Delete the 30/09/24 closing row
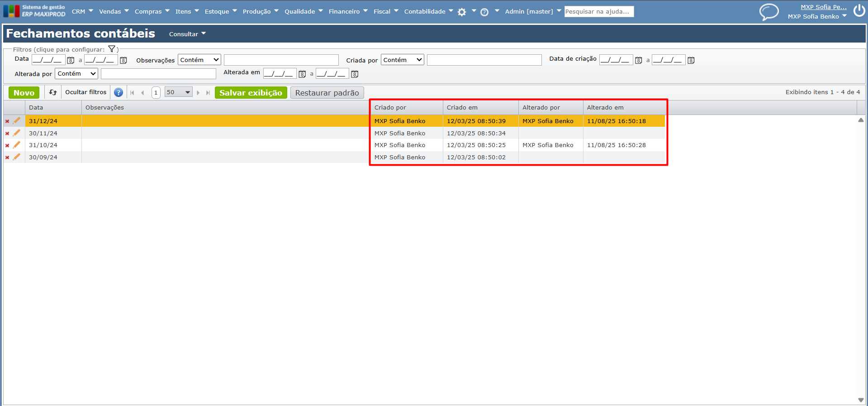Screen dimensions: 868x406 (x=7, y=158)
